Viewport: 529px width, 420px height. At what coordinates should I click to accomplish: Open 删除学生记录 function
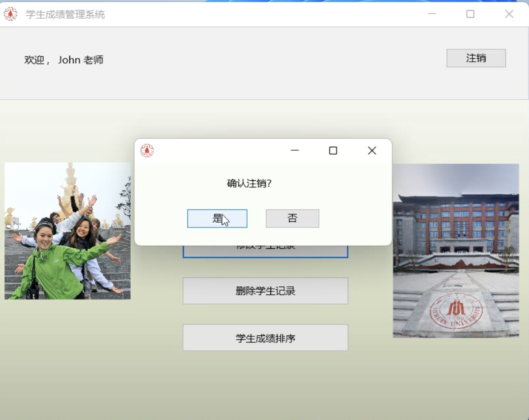click(x=265, y=291)
